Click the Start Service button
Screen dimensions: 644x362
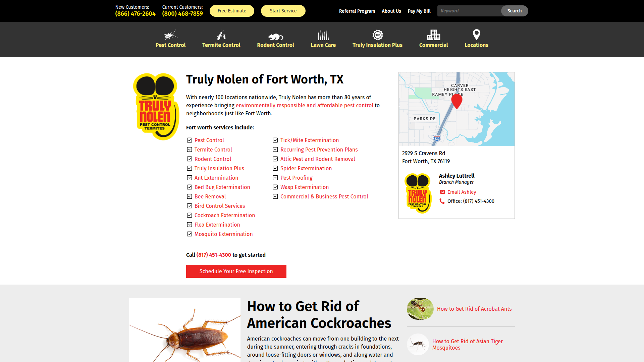(283, 11)
